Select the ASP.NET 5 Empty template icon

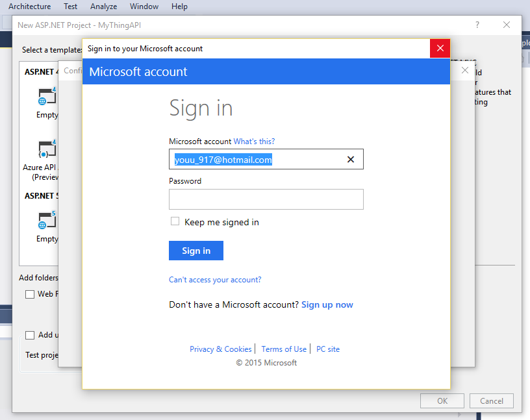coord(47,221)
